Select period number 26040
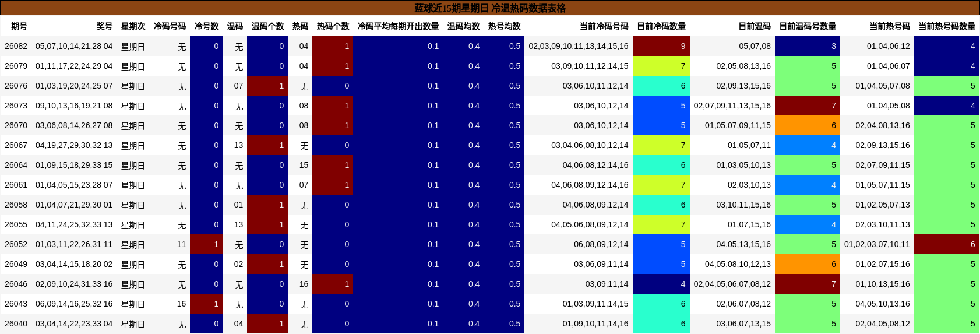The width and height of the screenshot is (980, 334). pyautogui.click(x=16, y=324)
